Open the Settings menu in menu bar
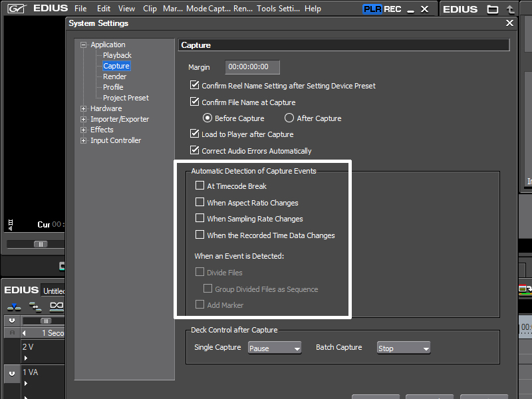This screenshot has width=532, height=399. pyautogui.click(x=289, y=9)
